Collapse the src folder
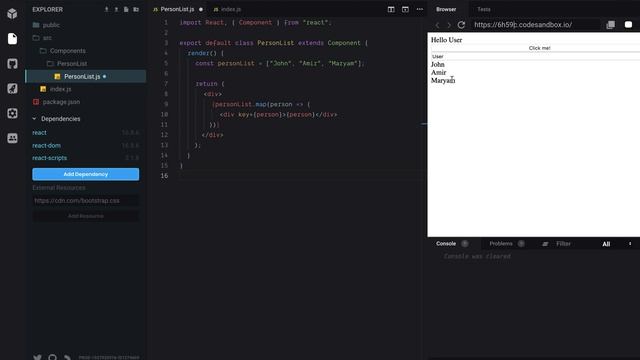This screenshot has height=360, width=640. (x=42, y=38)
